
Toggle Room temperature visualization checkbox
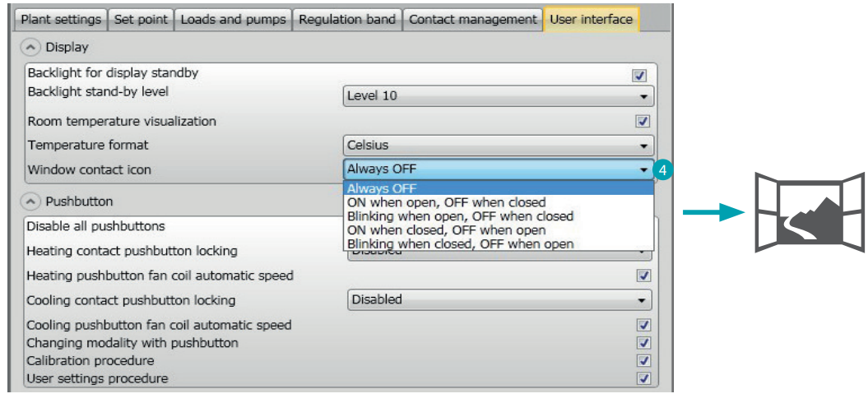tap(643, 121)
